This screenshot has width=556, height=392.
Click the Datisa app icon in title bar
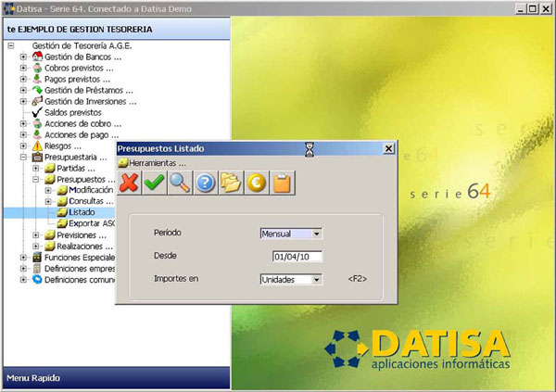point(8,8)
